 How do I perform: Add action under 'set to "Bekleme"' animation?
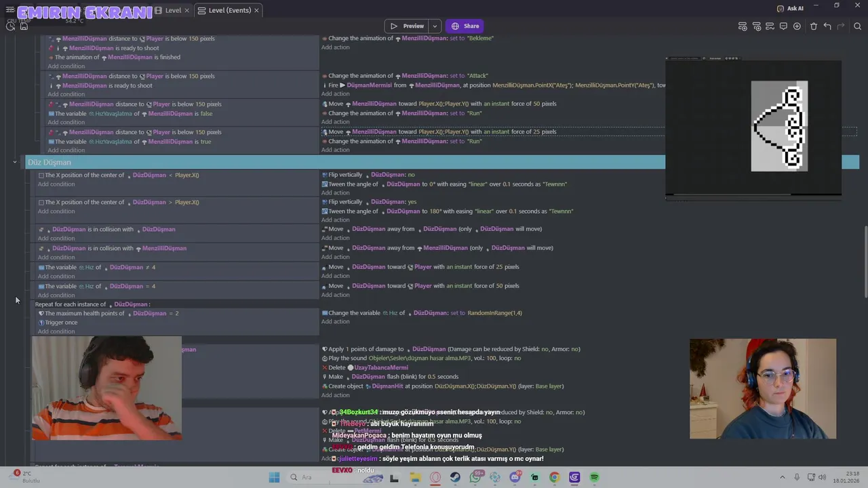[x=336, y=47]
